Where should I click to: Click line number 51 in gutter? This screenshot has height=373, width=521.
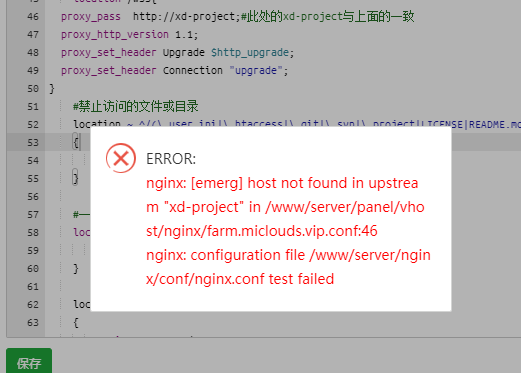tap(33, 106)
